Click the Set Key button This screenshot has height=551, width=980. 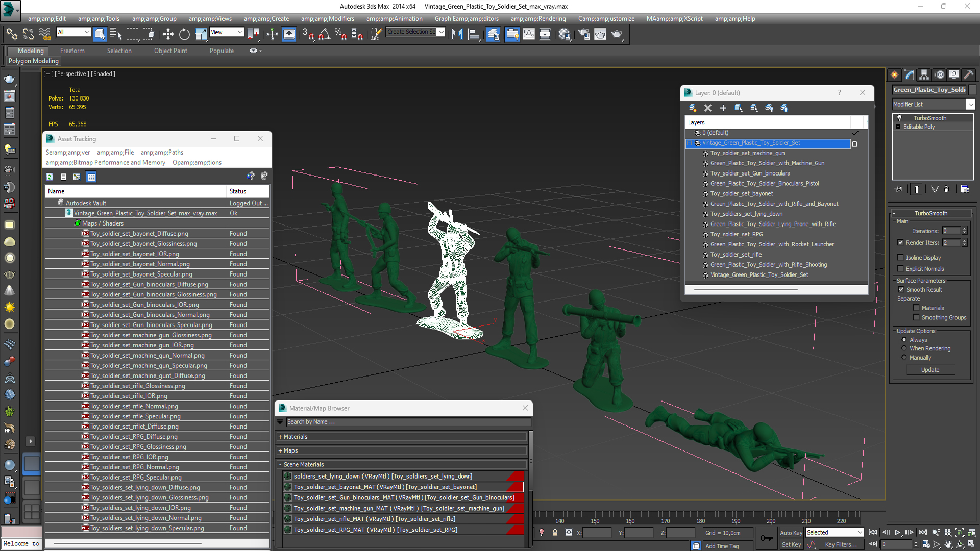791,545
